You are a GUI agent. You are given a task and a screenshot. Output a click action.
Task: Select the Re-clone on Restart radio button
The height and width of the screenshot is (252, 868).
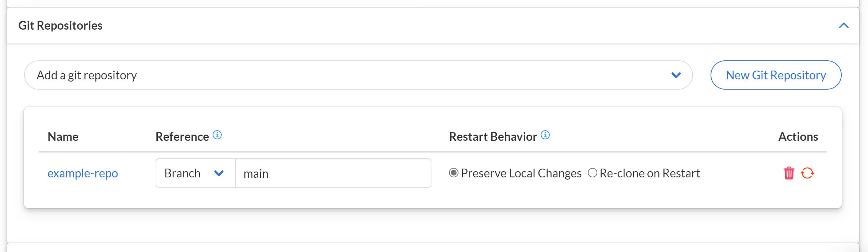coord(592,173)
